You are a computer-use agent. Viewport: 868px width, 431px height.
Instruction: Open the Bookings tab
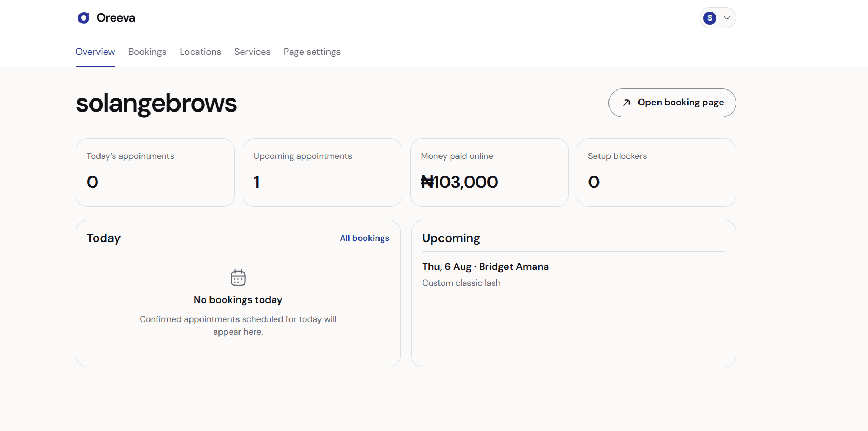click(147, 52)
